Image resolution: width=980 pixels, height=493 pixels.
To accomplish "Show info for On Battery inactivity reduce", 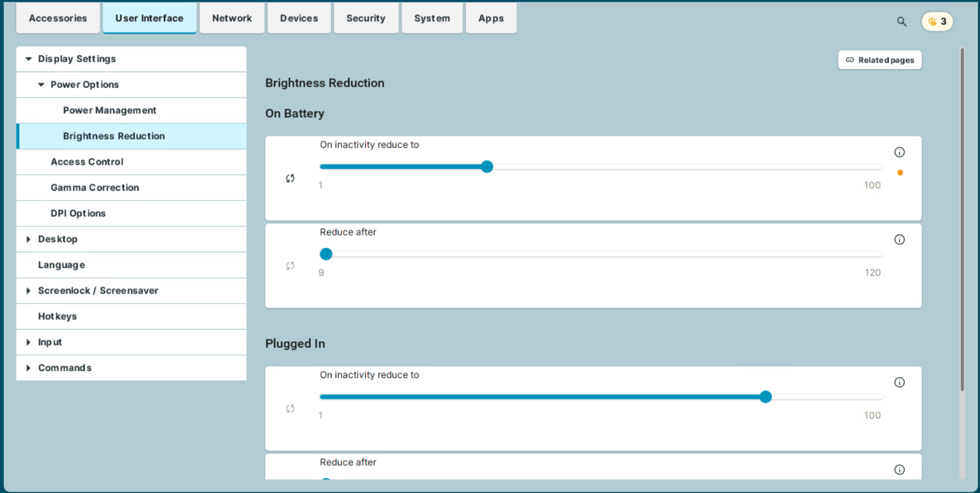I will coord(899,152).
